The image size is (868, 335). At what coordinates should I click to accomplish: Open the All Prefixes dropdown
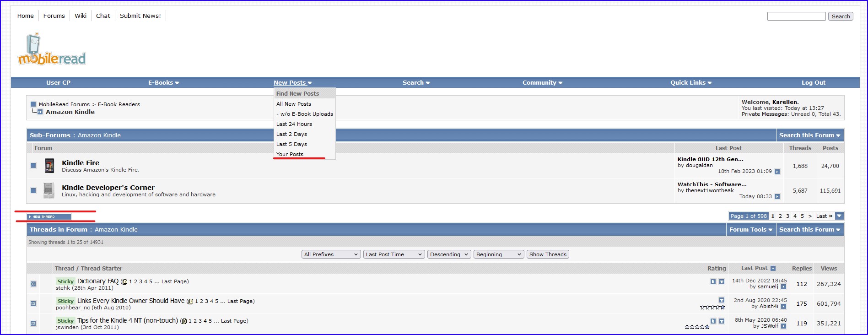331,254
